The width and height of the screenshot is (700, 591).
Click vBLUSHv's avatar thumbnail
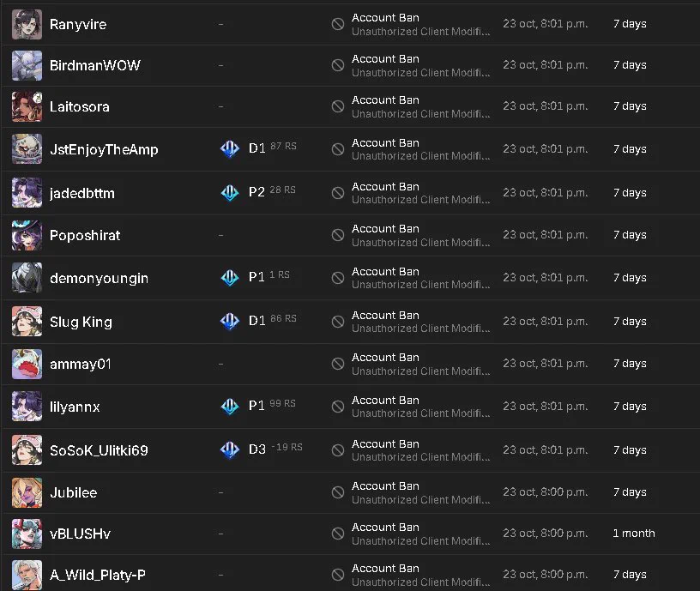pos(27,534)
